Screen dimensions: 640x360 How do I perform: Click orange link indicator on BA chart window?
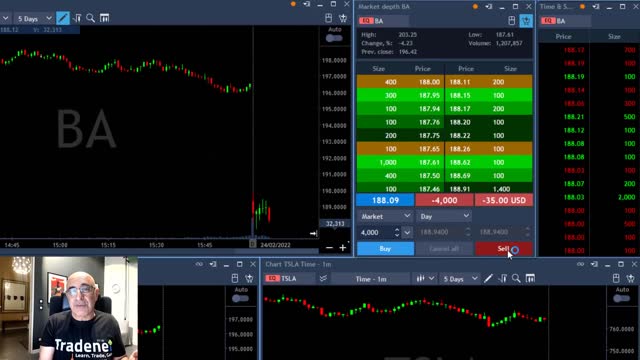[293, 4]
